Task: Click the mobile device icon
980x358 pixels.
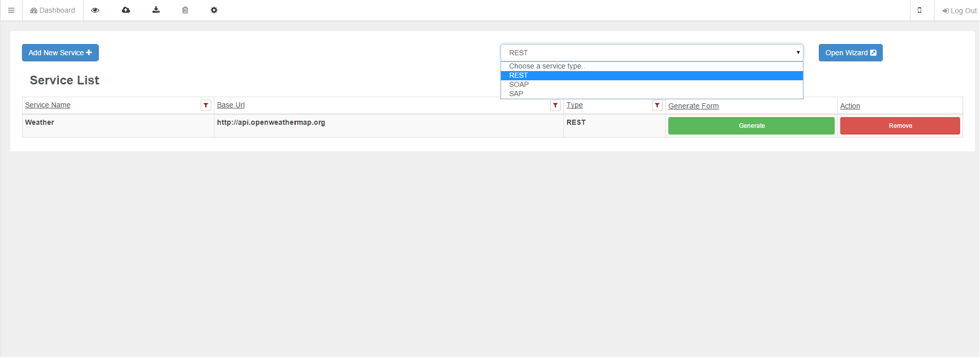Action: pos(920,10)
